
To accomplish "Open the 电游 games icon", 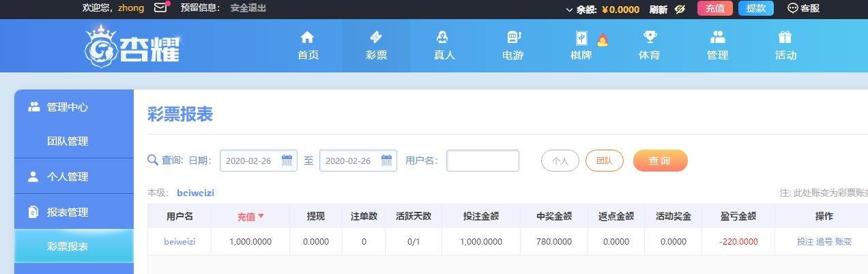I will pos(513,38).
